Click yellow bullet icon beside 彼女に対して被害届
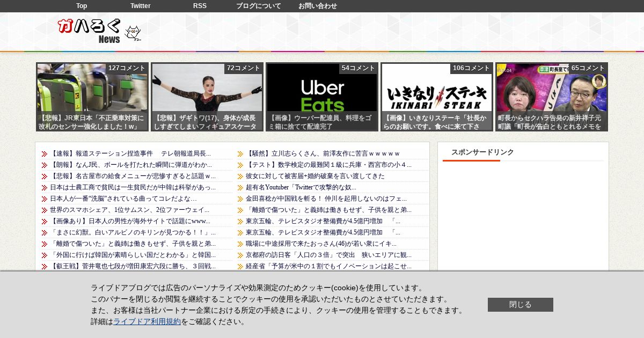Screen dimensions: 644x338 pos(240,177)
